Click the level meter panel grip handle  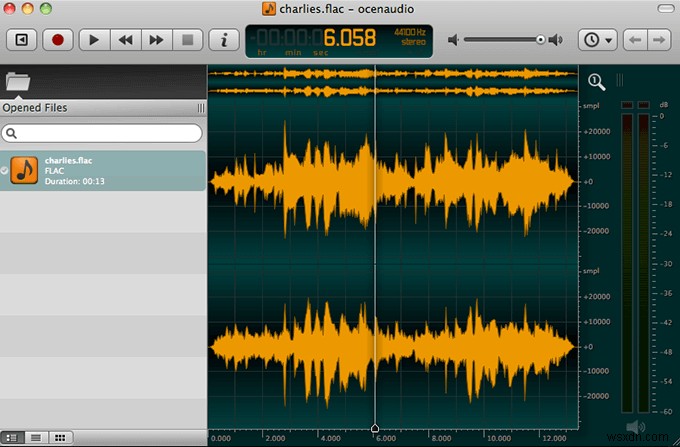point(620,80)
